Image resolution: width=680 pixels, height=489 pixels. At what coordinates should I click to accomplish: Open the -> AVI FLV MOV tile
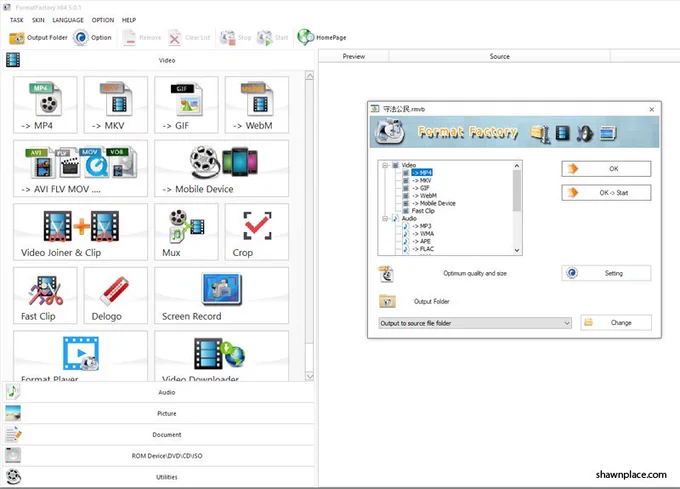pyautogui.click(x=80, y=168)
